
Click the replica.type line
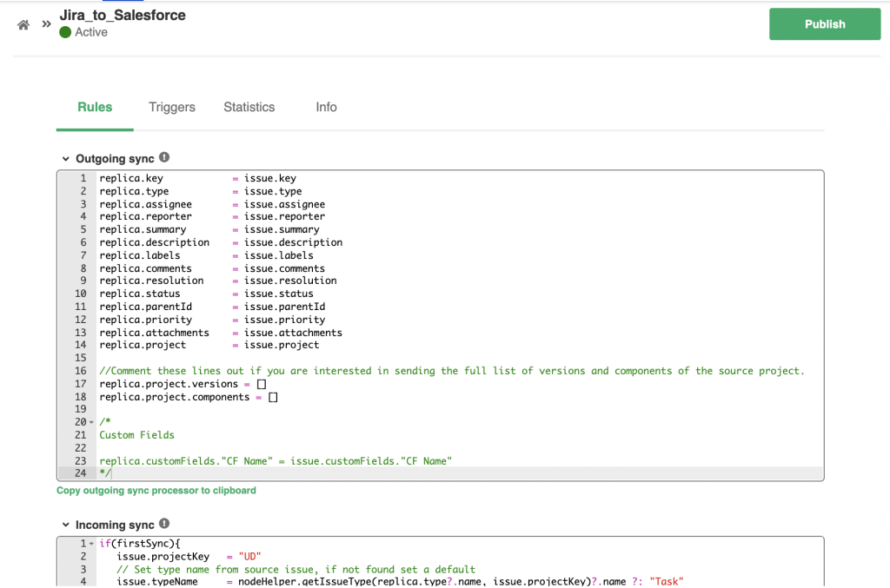(x=201, y=191)
